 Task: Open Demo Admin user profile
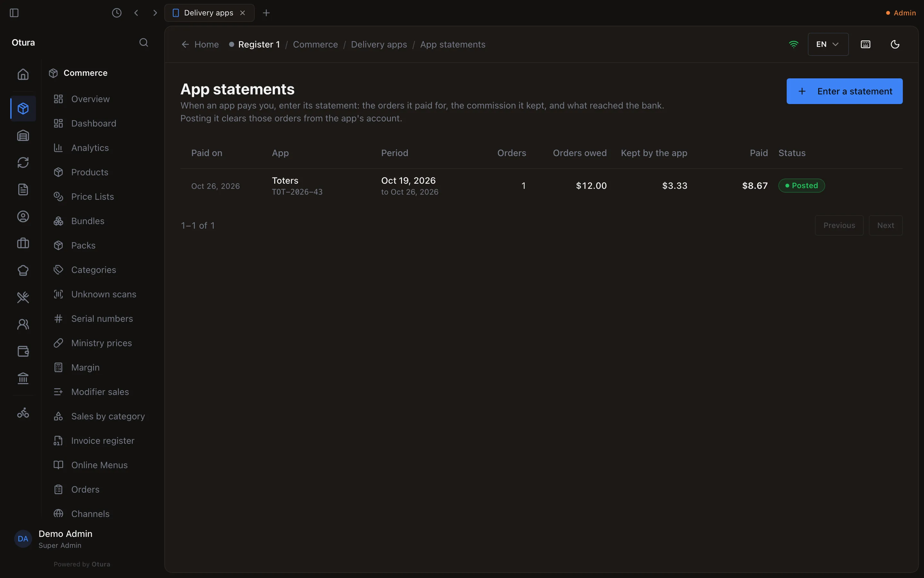(65, 539)
